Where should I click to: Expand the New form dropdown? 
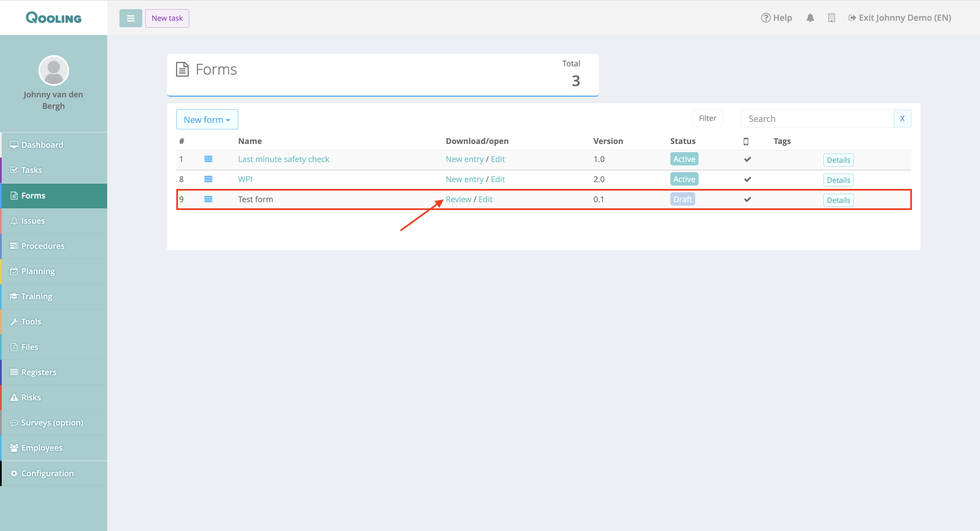coord(207,119)
